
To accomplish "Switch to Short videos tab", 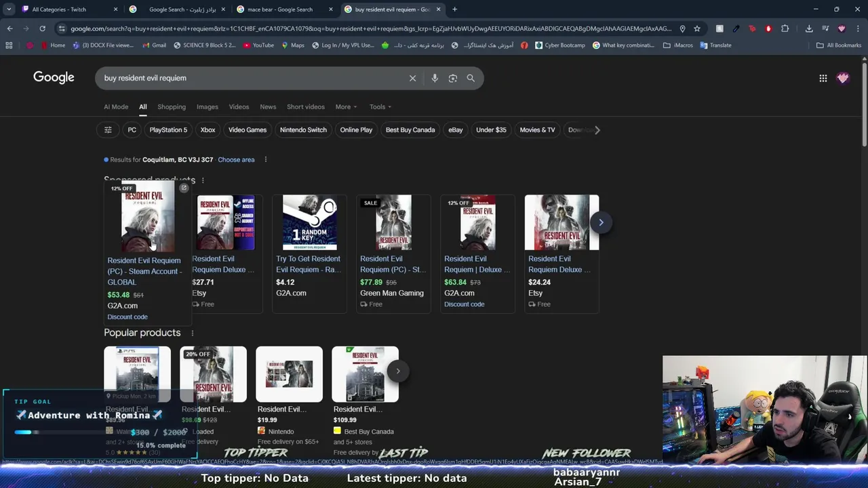I will tap(306, 106).
